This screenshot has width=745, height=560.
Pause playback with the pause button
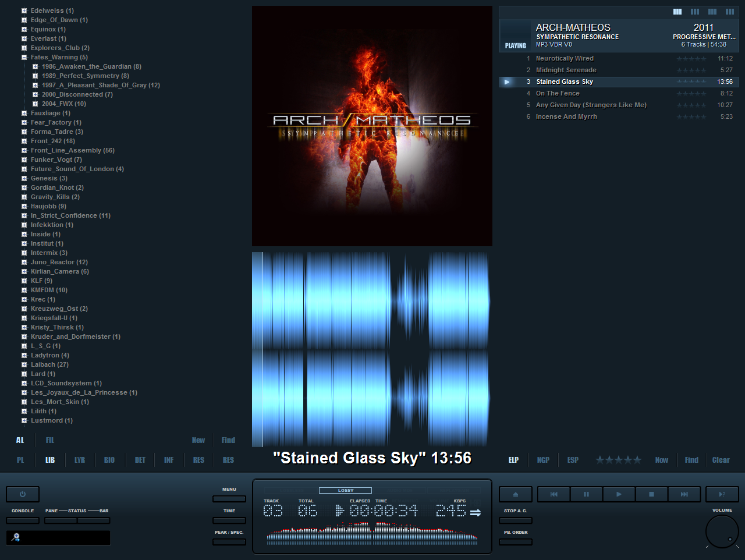(x=586, y=494)
